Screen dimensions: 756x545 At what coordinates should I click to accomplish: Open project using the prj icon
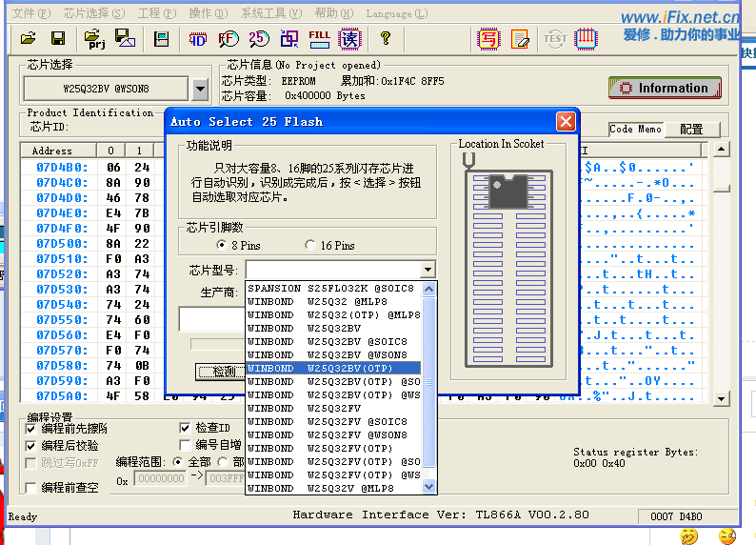point(95,39)
